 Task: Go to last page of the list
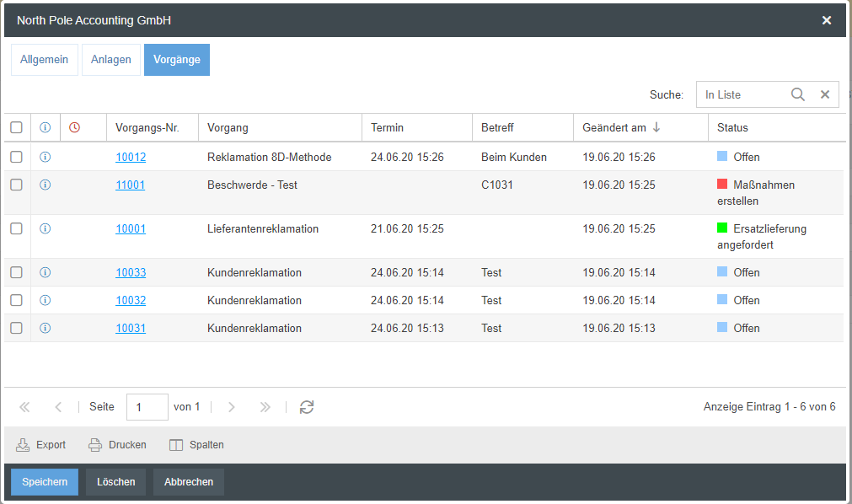(265, 407)
